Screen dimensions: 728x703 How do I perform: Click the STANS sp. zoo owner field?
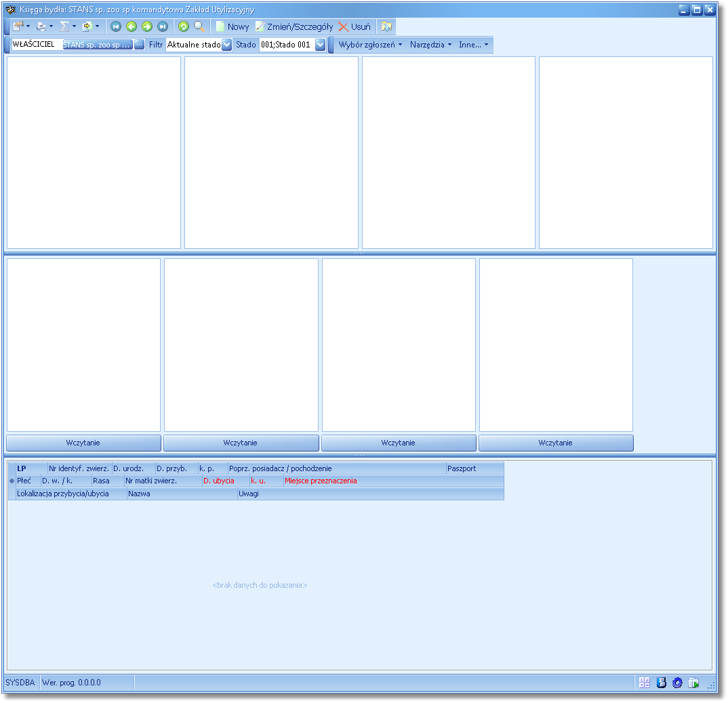click(x=98, y=45)
